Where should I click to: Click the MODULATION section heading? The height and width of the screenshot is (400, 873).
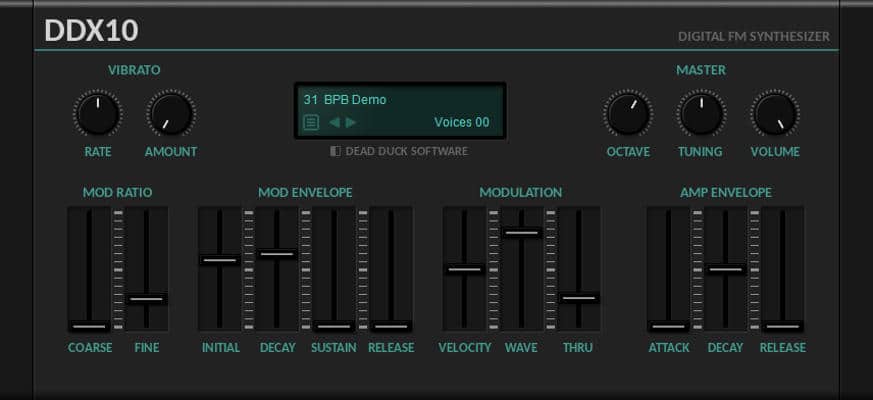coord(521,192)
